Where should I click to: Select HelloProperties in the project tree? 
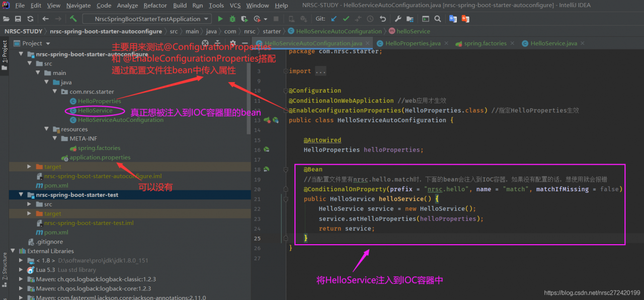click(x=99, y=101)
